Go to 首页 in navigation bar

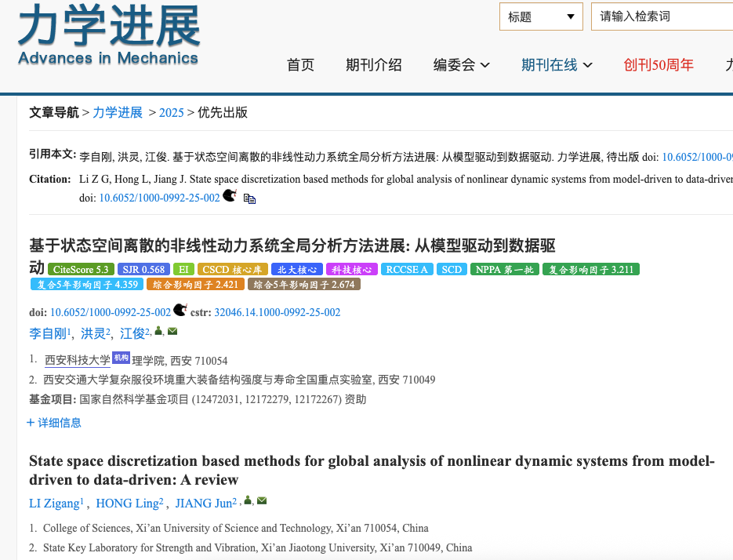click(x=300, y=65)
